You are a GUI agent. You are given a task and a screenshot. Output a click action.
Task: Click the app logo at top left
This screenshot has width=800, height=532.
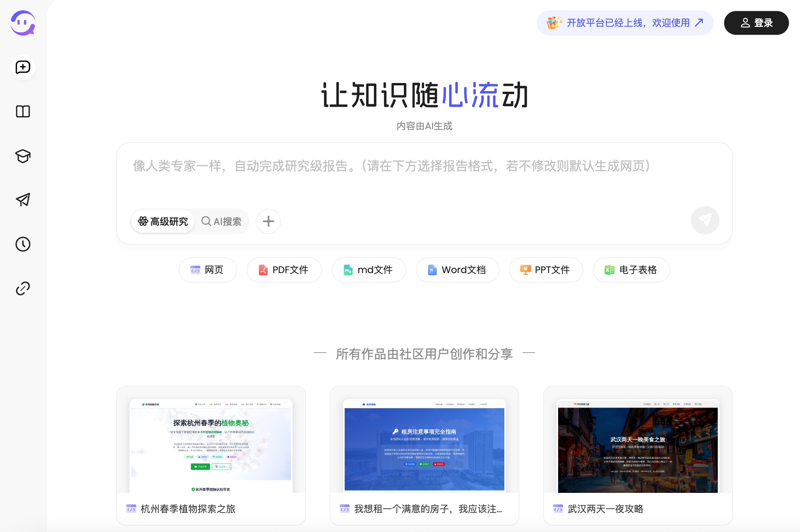click(x=23, y=23)
